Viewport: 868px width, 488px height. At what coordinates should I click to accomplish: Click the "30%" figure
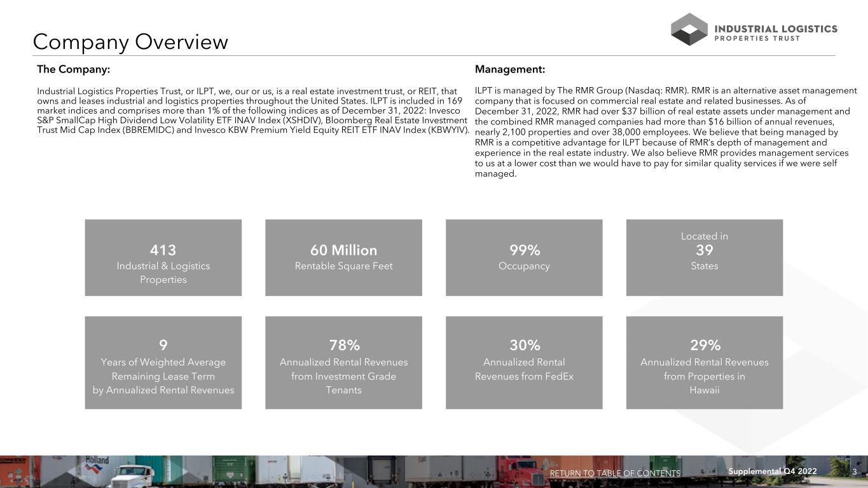pos(525,345)
